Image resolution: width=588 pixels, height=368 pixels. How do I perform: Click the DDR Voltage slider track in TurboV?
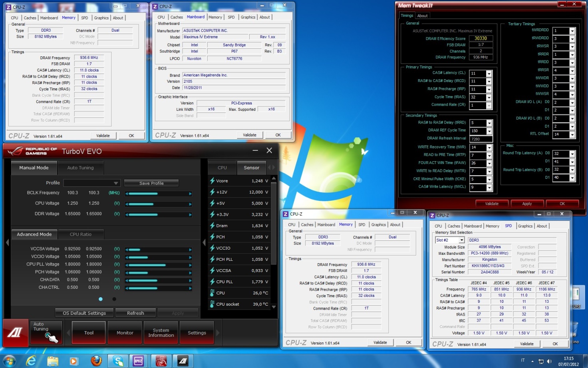pyautogui.click(x=159, y=214)
